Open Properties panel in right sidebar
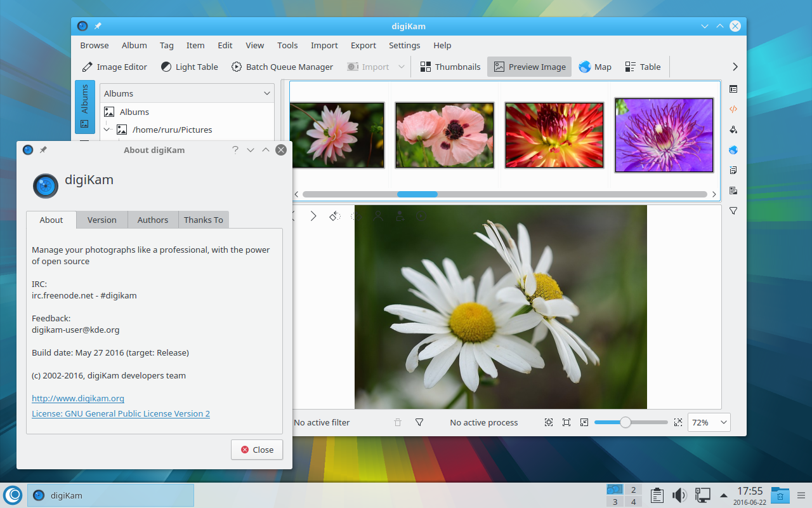The image size is (812, 508). click(x=733, y=89)
